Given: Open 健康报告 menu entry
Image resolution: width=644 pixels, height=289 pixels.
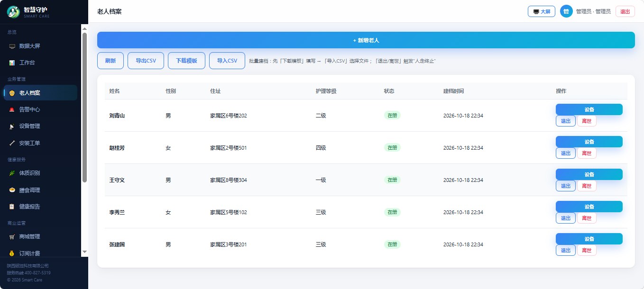Looking at the screenshot, I should [x=40, y=207].
